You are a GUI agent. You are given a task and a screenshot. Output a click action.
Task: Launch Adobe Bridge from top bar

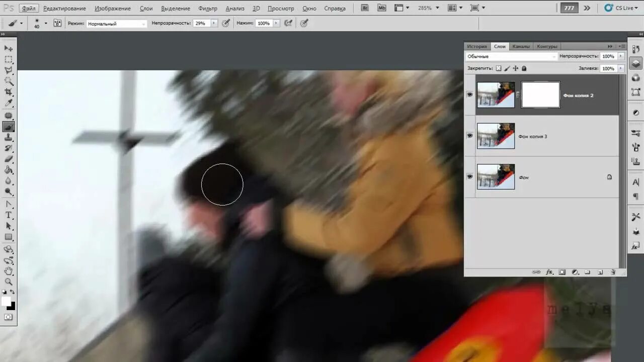(365, 8)
